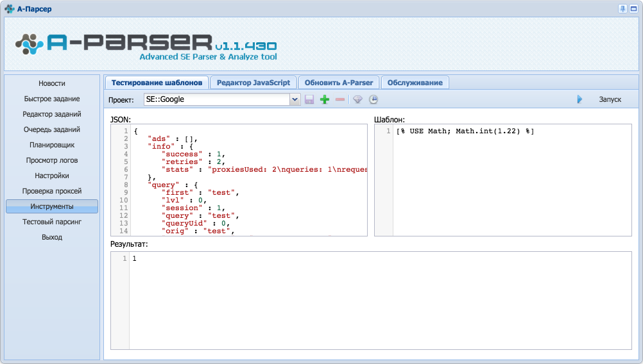
Task: Run with the Запуск button
Action: 610,99
